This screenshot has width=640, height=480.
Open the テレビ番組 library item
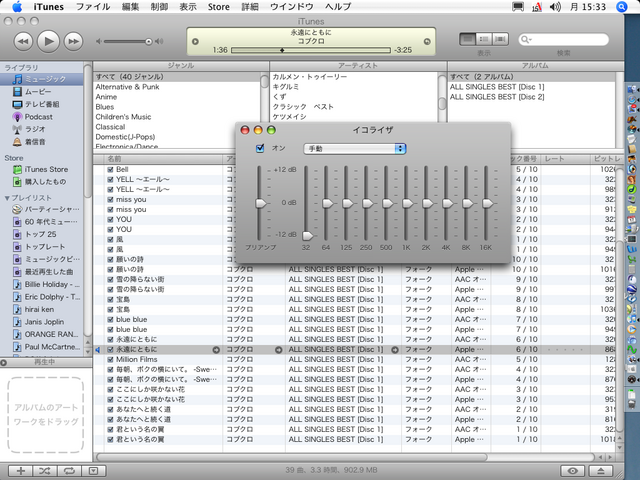[x=41, y=104]
